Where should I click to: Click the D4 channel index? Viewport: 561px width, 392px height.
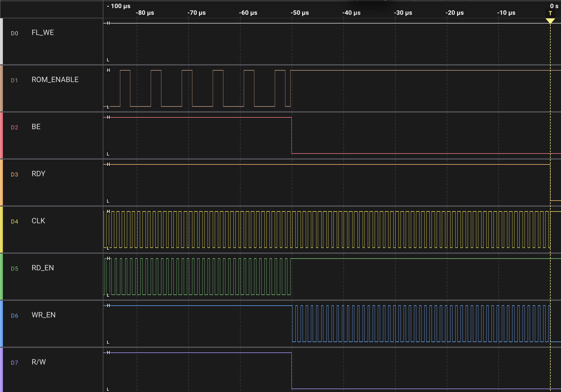14,222
